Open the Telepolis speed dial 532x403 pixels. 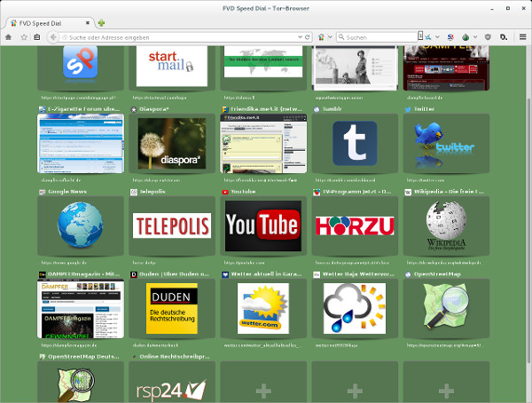(x=171, y=225)
